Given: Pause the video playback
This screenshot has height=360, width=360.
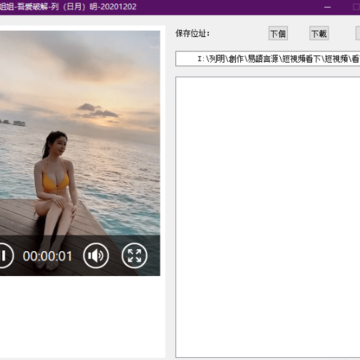Looking at the screenshot, I should point(4,256).
